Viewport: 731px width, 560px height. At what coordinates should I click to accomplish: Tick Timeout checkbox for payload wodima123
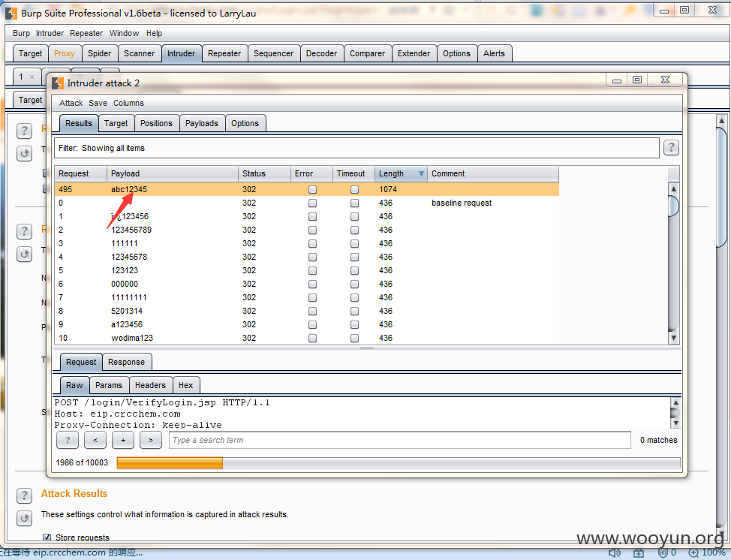coord(354,338)
